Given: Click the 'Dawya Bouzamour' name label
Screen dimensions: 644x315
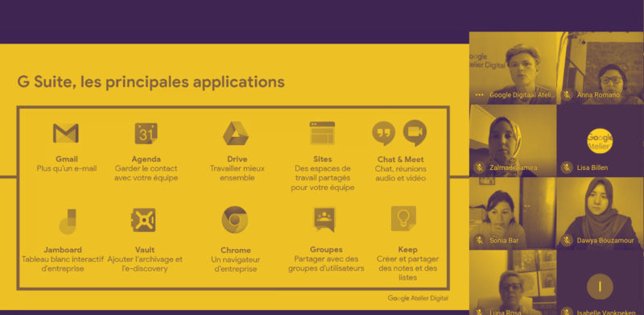Looking at the screenshot, I should [605, 241].
